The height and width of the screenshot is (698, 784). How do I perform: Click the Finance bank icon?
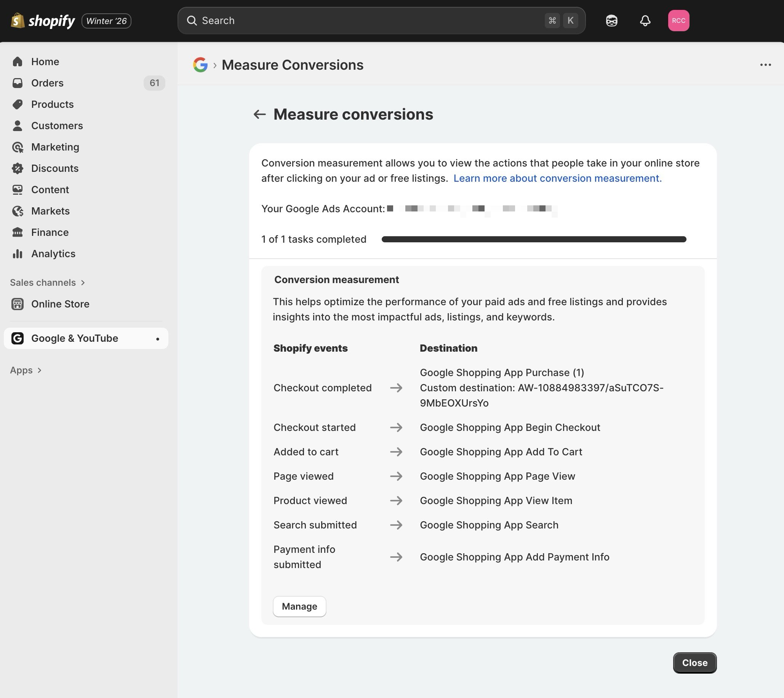tap(18, 232)
